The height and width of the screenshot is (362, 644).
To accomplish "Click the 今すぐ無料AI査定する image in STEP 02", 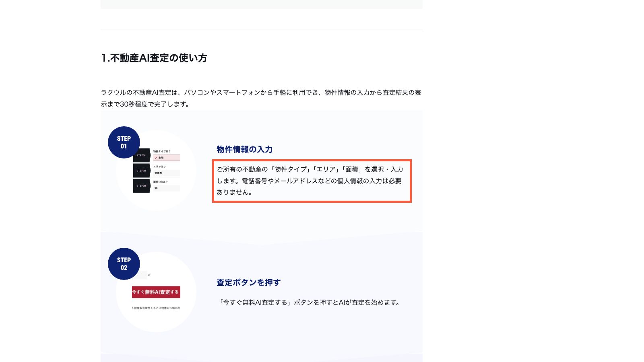I will 156,292.
